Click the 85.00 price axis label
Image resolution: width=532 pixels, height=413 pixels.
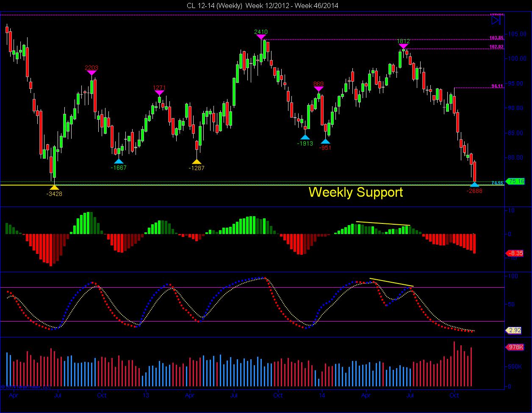click(x=516, y=133)
